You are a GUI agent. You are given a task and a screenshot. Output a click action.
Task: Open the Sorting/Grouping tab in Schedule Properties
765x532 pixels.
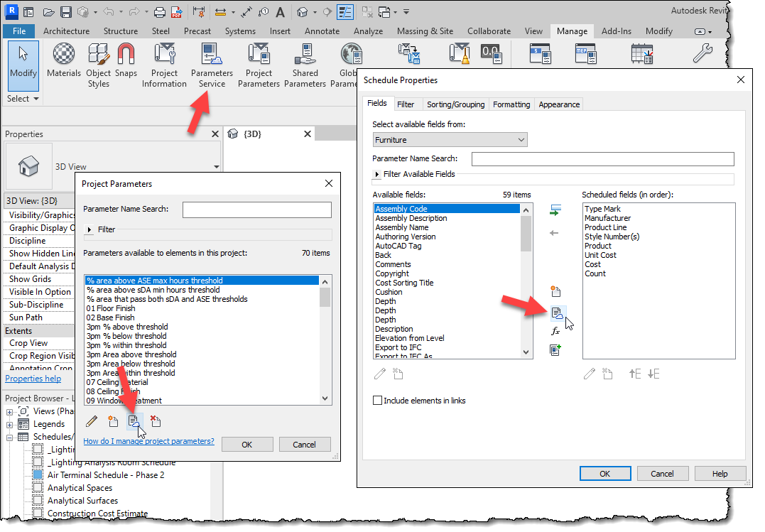tap(456, 104)
